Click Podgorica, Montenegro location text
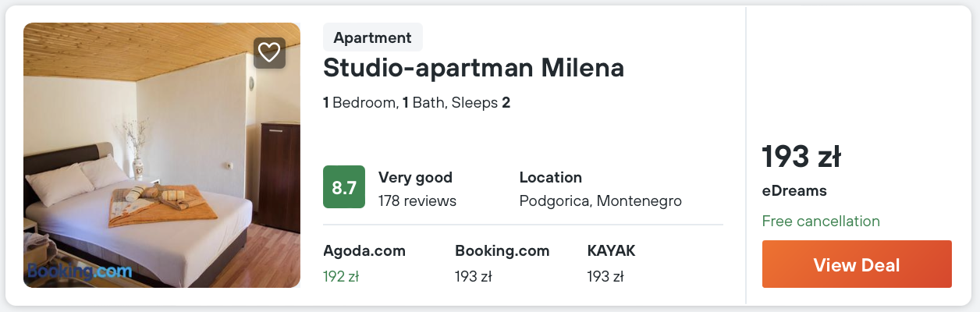 (601, 200)
